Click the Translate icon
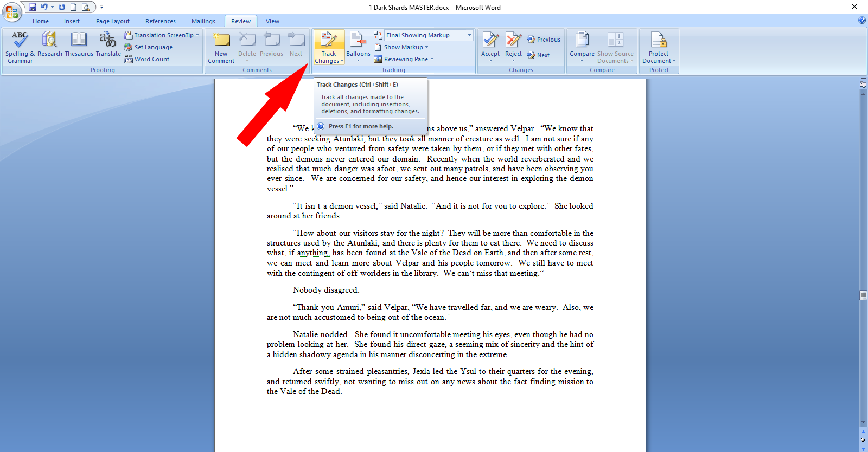This screenshot has width=868, height=452. tap(108, 41)
